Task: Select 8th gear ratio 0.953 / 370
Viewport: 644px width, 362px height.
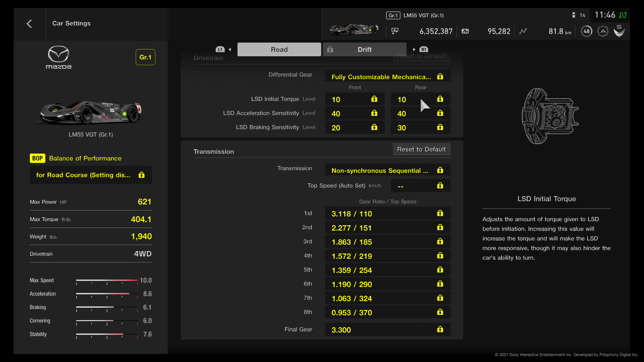Action: point(387,312)
